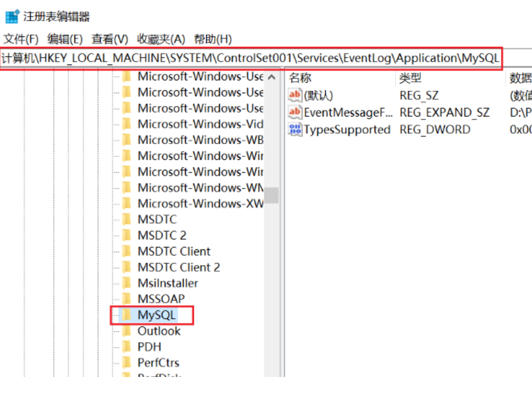The image size is (532, 399).
Task: Click the registry path address bar
Action: click(x=250, y=59)
